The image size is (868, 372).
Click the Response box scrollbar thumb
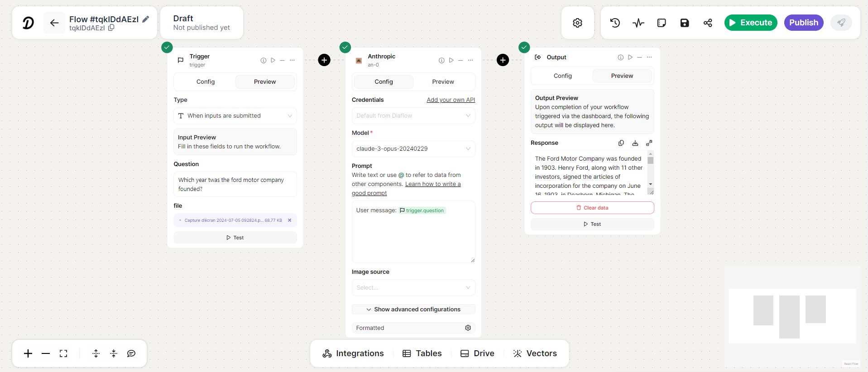[x=650, y=161]
